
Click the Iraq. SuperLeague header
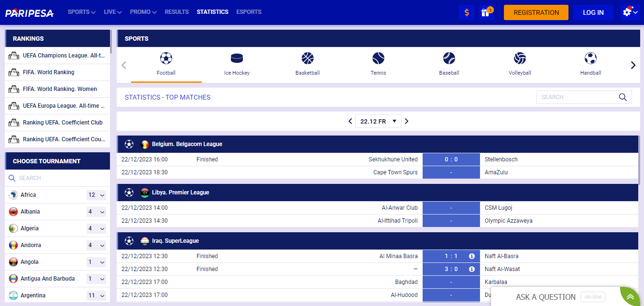(378, 241)
